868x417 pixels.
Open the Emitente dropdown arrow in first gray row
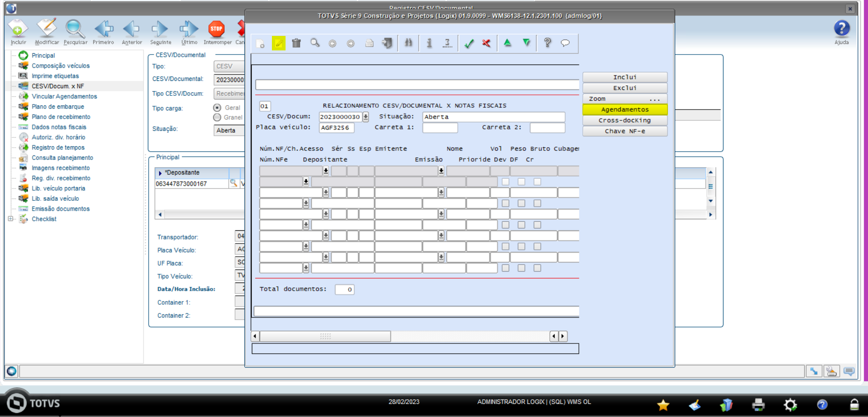tap(441, 171)
